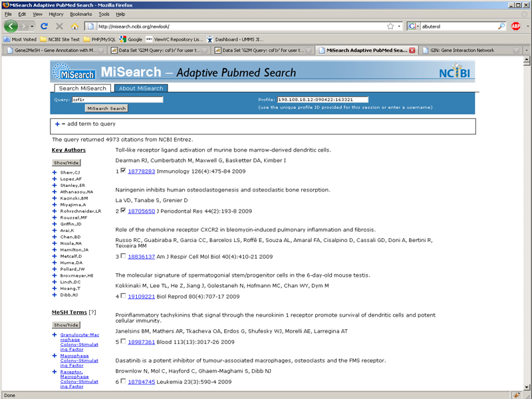Screen dimensions: 532x399
Task: Add author Kacinski,BM via plus icon
Action: tap(55, 198)
